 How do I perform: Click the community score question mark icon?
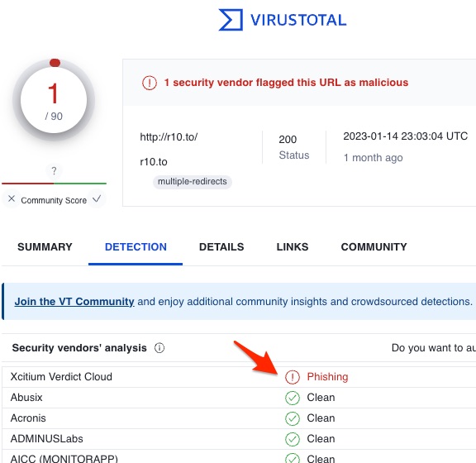point(54,171)
